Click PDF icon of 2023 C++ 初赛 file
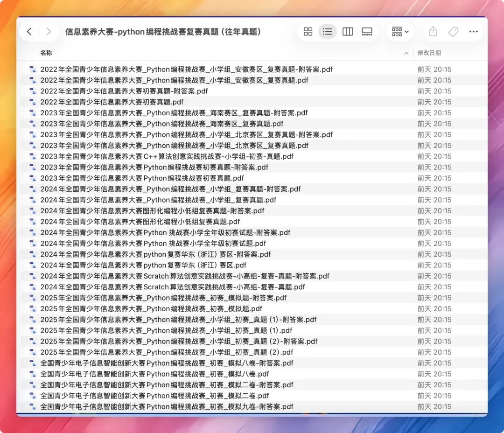Viewport: 504px width, 433px height. 33,156
